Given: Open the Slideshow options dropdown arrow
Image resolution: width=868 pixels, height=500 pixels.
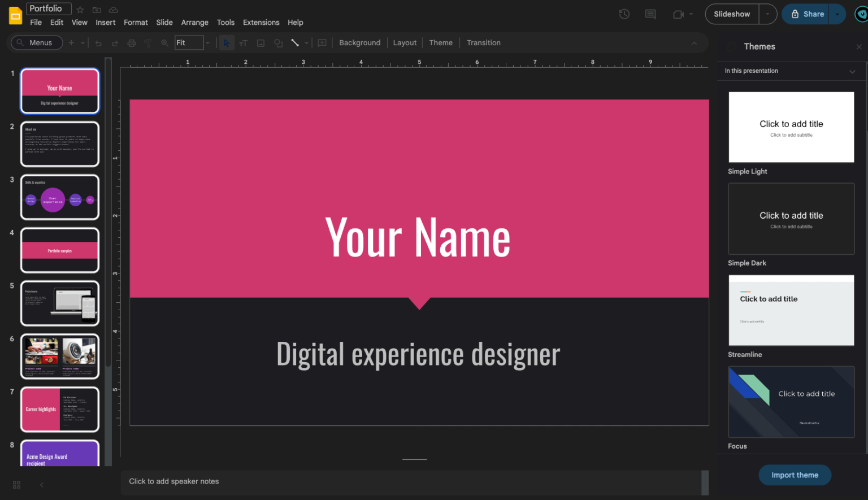Looking at the screenshot, I should (767, 14).
